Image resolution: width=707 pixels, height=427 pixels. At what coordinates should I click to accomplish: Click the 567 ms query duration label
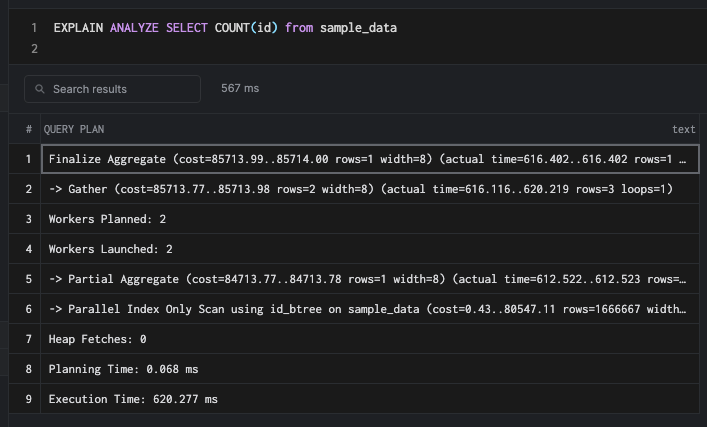point(240,89)
